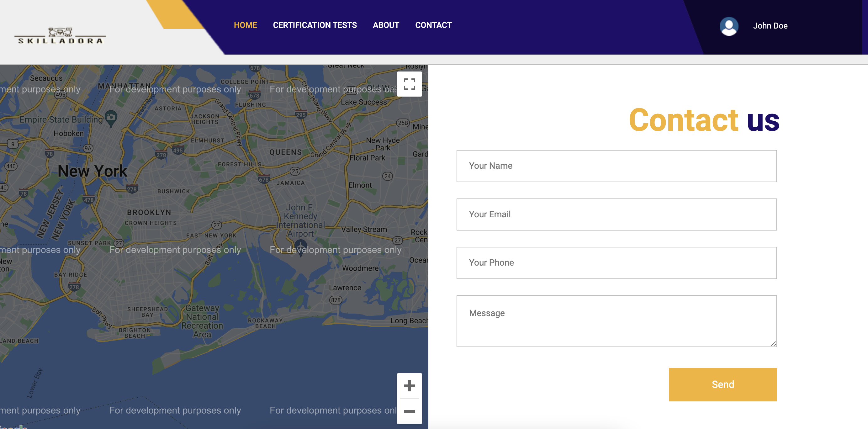
Task: Zoom out of the map
Action: click(x=409, y=411)
